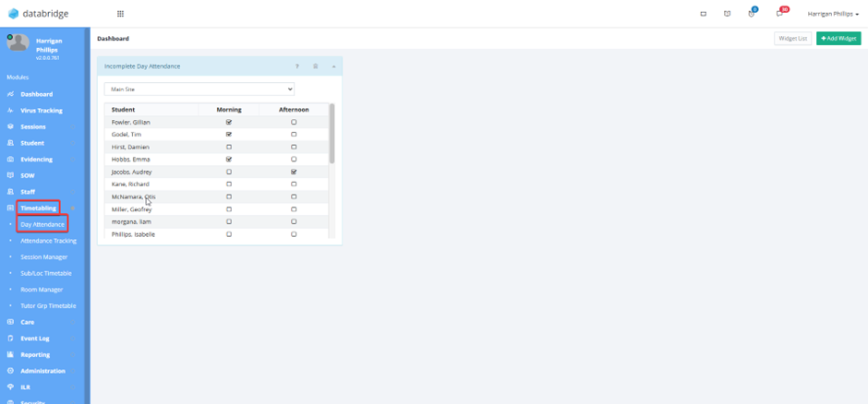Click the Afternoon column header
This screenshot has width=868, height=404.
point(294,110)
